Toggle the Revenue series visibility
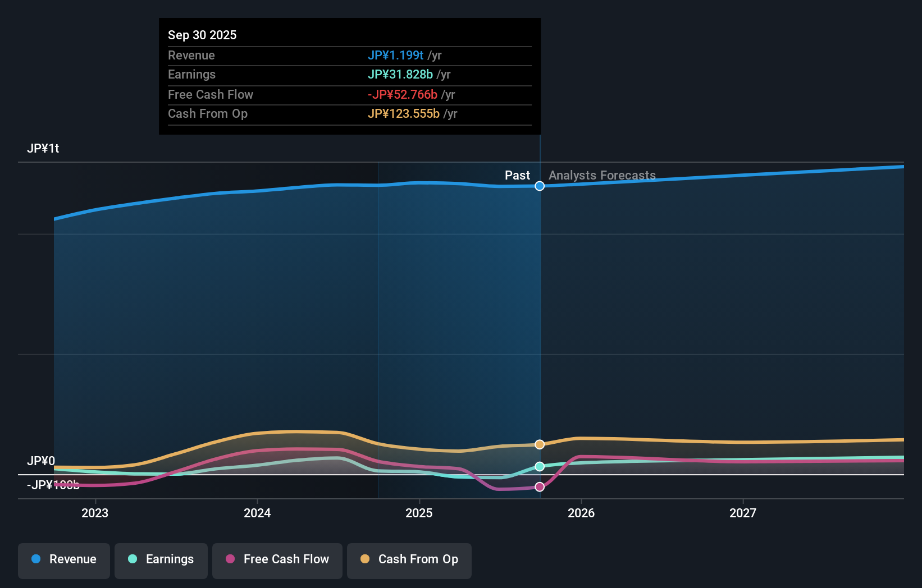 (x=63, y=560)
